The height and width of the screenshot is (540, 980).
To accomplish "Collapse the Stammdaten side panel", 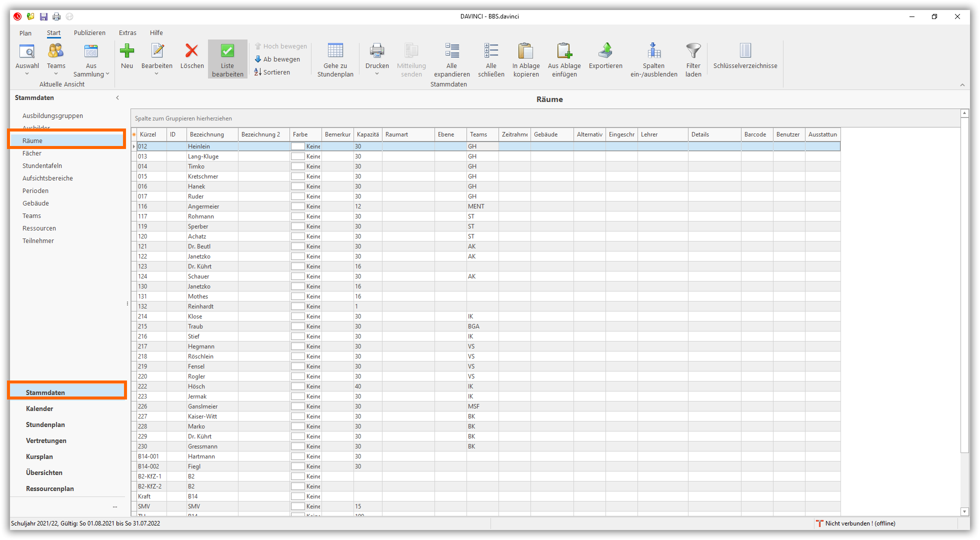I will point(117,97).
